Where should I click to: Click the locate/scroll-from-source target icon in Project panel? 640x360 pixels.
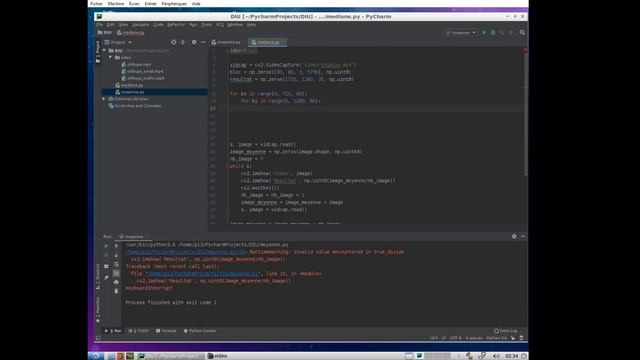click(173, 42)
